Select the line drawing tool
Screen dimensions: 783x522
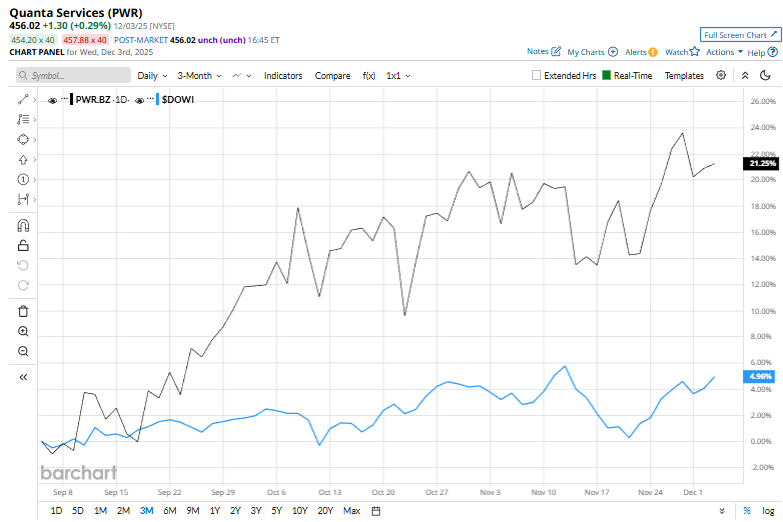pyautogui.click(x=23, y=99)
